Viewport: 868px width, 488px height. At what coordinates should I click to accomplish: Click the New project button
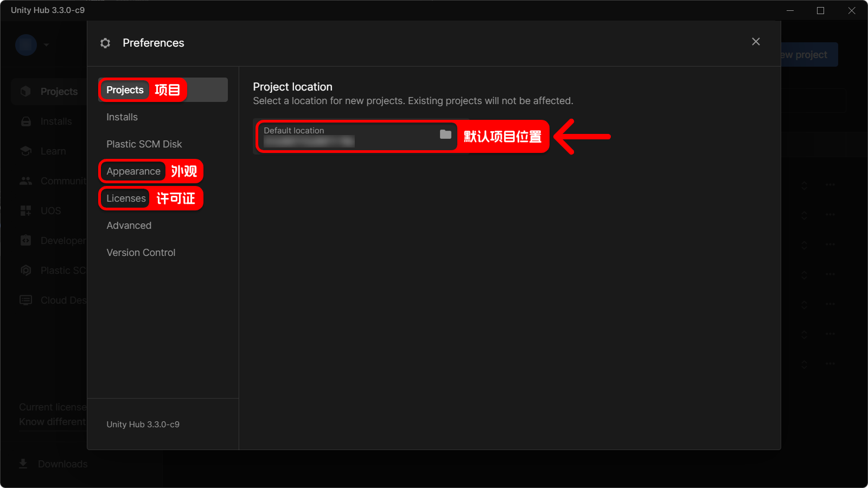coord(808,55)
